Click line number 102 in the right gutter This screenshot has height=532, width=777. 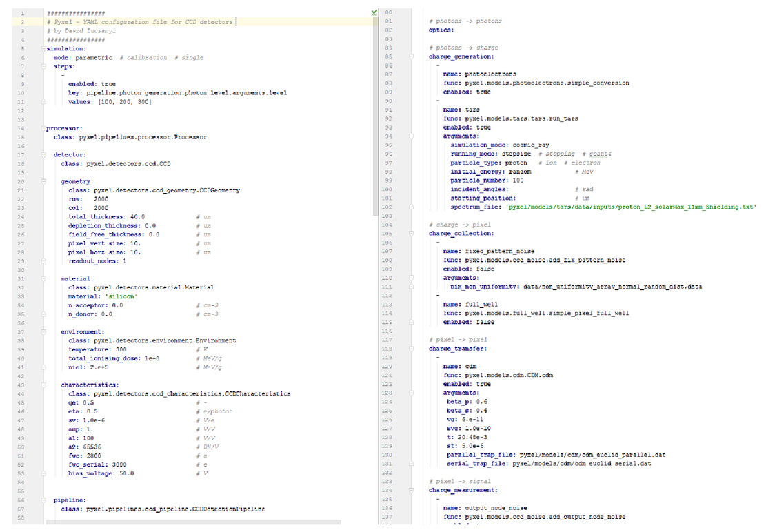pyautogui.click(x=387, y=207)
